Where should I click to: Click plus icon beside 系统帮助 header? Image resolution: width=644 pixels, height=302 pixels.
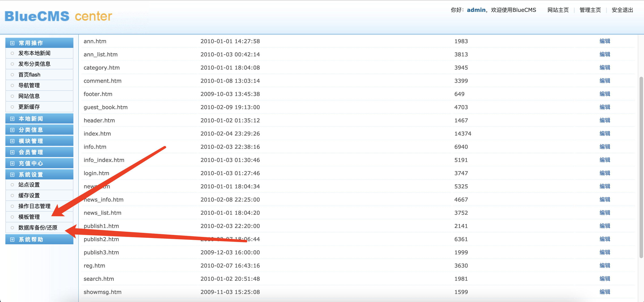pyautogui.click(x=12, y=240)
